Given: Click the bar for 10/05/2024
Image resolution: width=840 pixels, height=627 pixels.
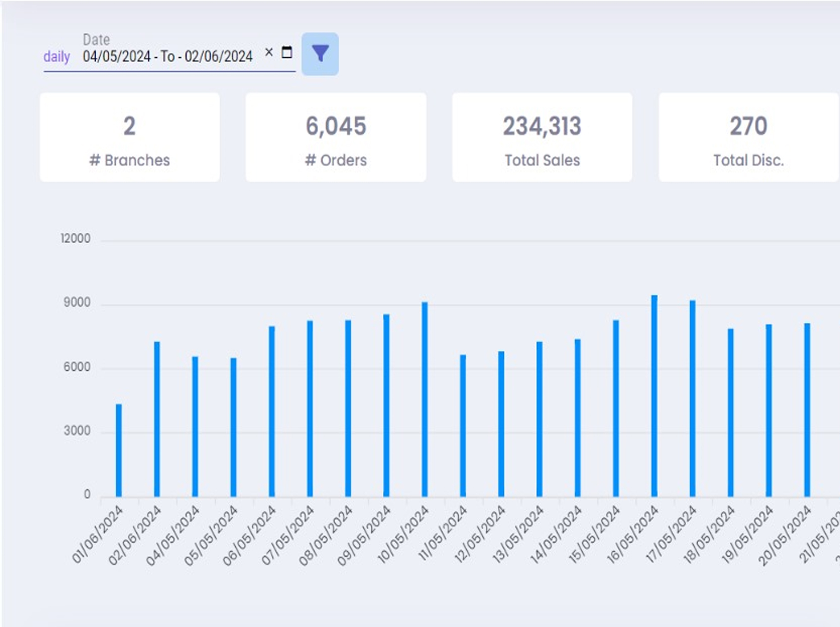Looking at the screenshot, I should [425, 399].
